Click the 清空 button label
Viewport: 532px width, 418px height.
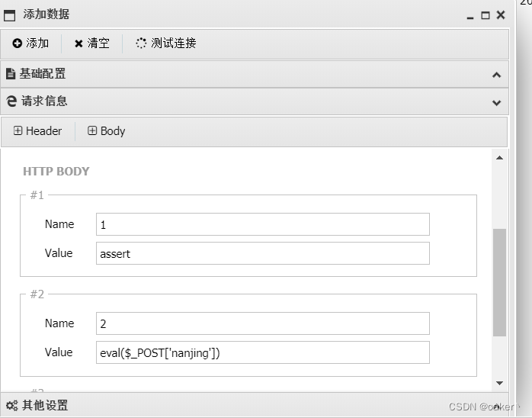pyautogui.click(x=98, y=43)
